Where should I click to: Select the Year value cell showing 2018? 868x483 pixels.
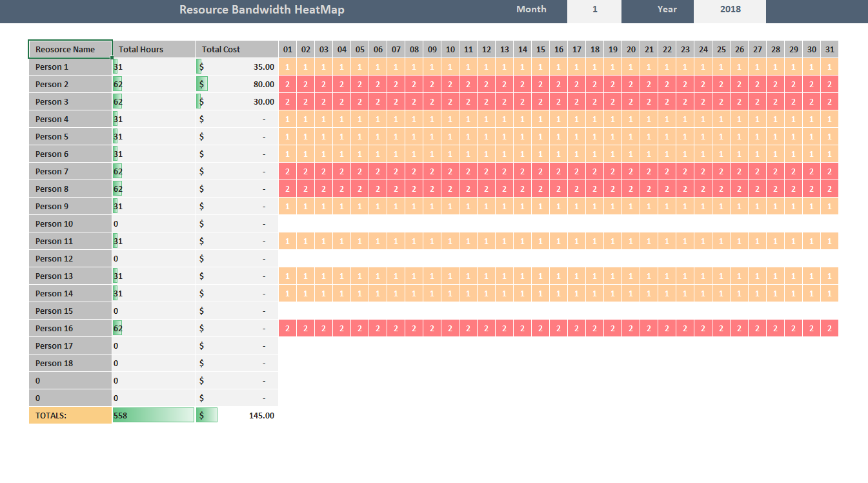pos(729,10)
